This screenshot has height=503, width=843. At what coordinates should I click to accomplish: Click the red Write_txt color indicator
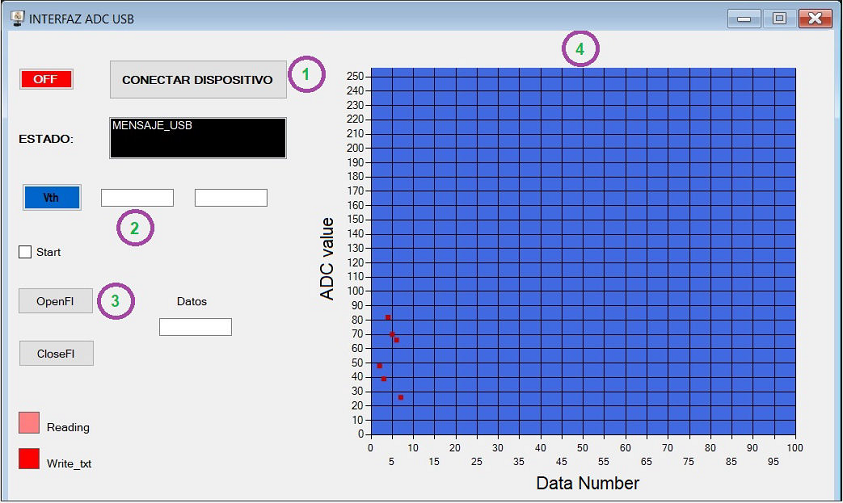[x=29, y=459]
